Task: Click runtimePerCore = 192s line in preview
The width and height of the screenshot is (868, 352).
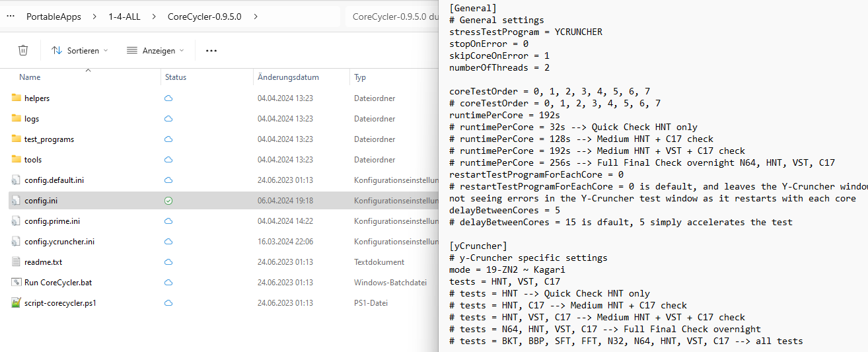Action: tap(505, 115)
